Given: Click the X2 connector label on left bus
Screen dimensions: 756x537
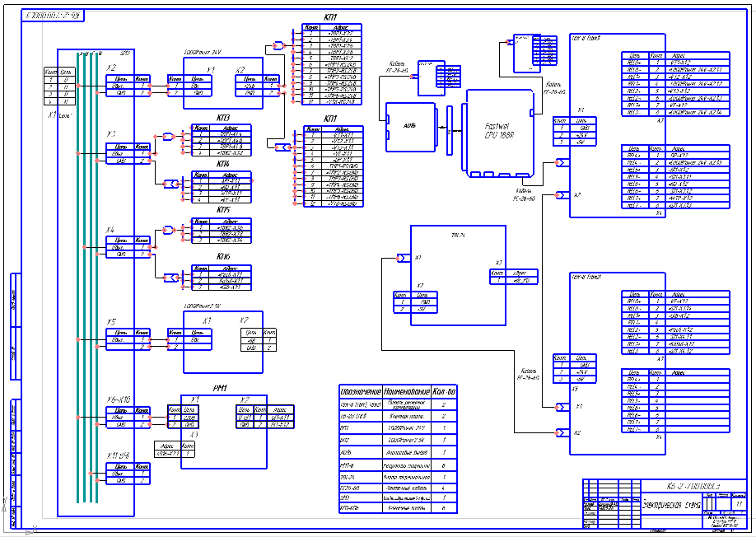Looking at the screenshot, I should click(x=111, y=68).
